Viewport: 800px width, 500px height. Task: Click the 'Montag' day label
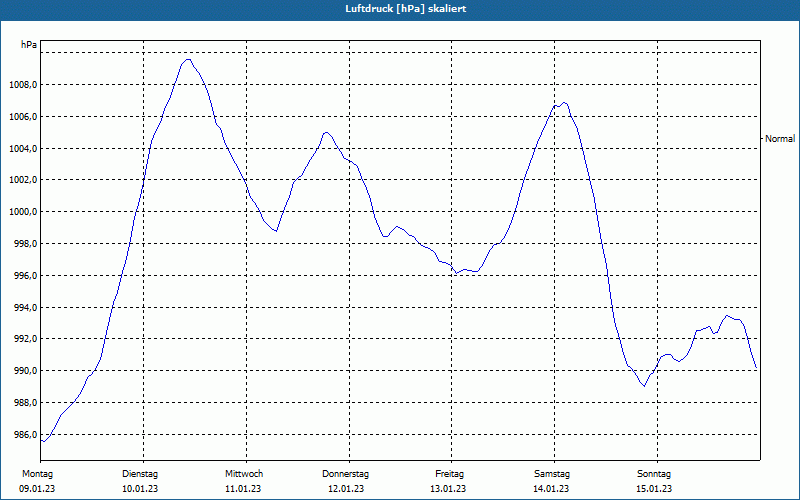point(37,474)
